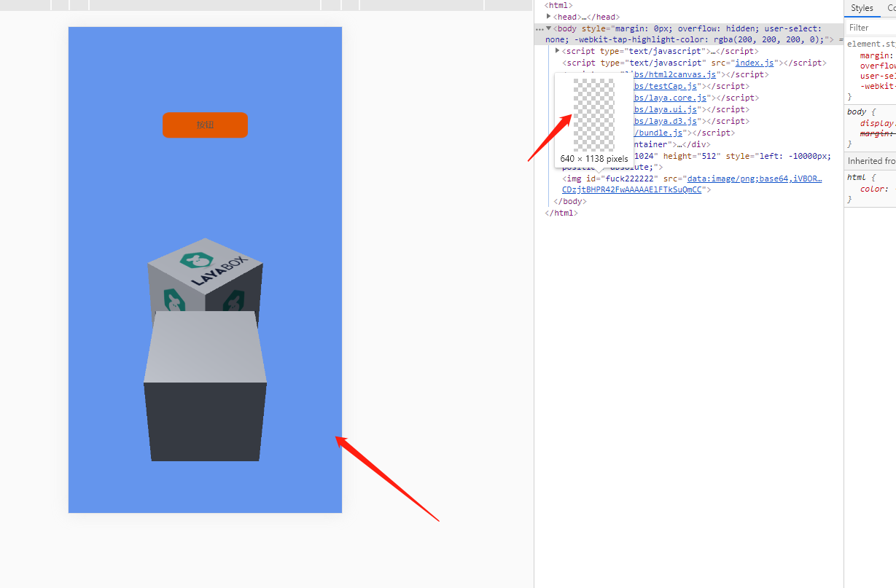Collapse the body element node
896x588 pixels.
548,29
